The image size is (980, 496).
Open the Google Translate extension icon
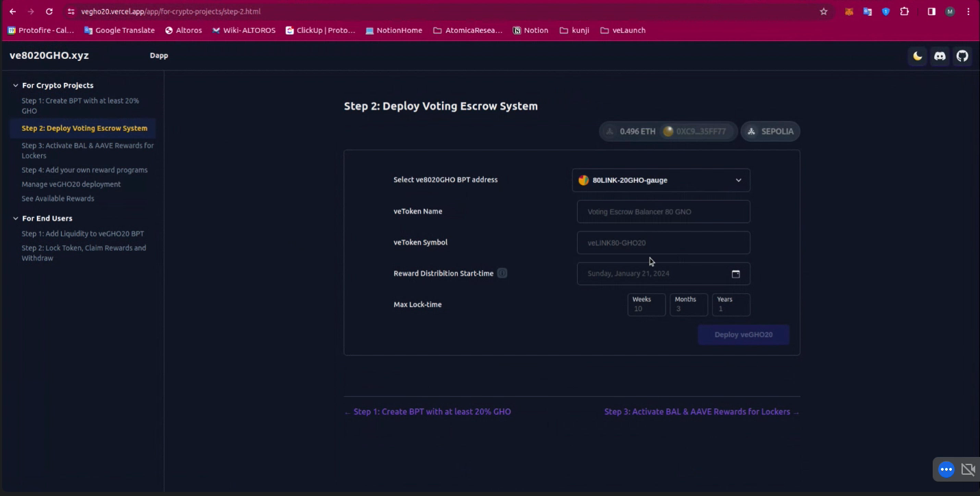[x=868, y=12]
